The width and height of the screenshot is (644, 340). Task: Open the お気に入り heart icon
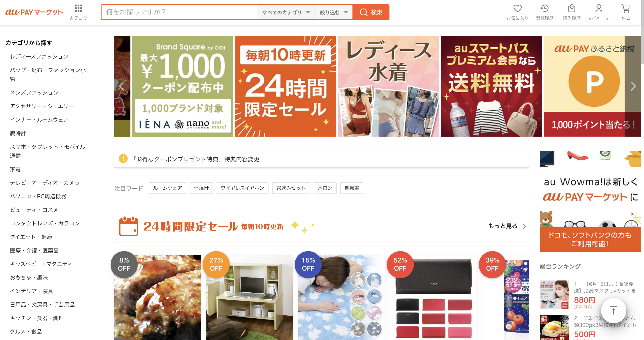[517, 12]
